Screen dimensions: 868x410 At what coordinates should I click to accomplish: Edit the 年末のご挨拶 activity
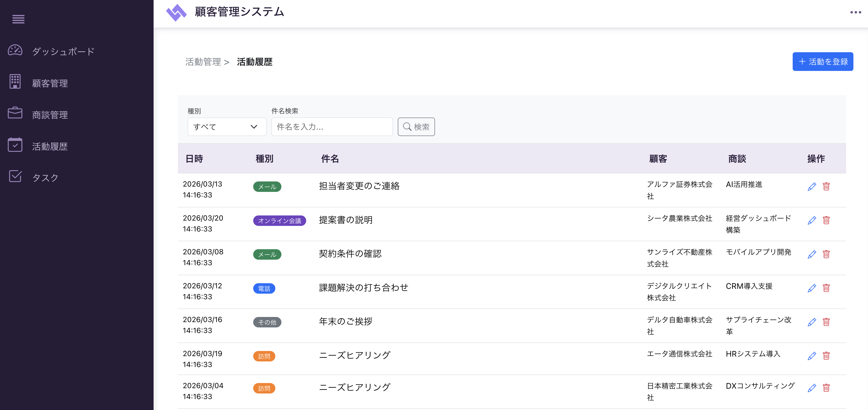tap(812, 322)
